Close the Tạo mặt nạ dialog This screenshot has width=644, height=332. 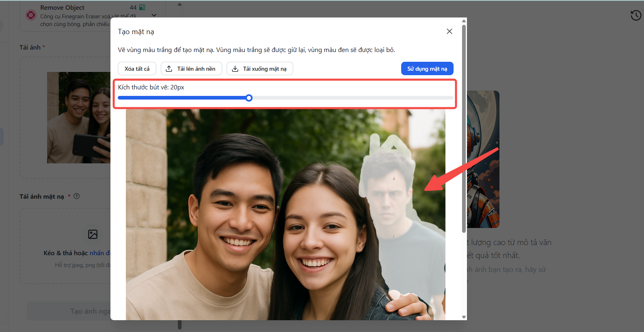click(x=449, y=31)
